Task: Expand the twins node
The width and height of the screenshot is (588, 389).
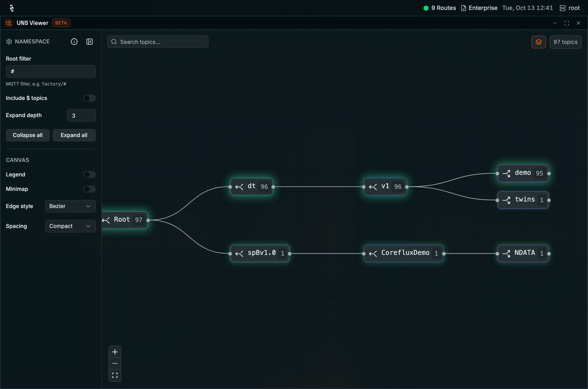Action: [506, 200]
